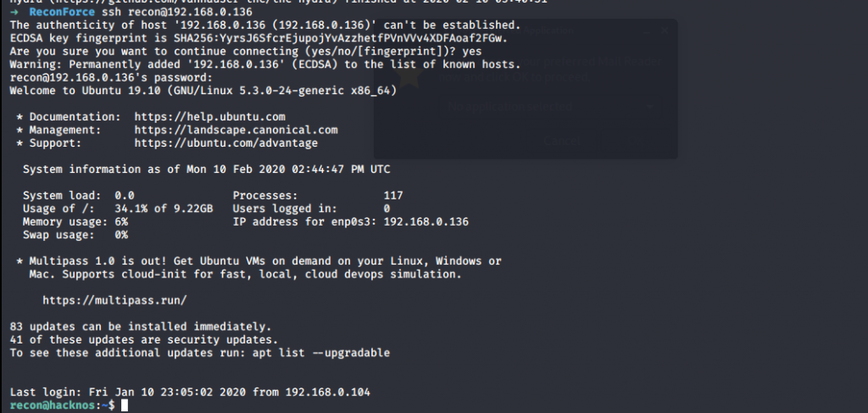This screenshot has height=413, width=868.
Task: Click the faded star icon in the dialog
Action: (409, 74)
